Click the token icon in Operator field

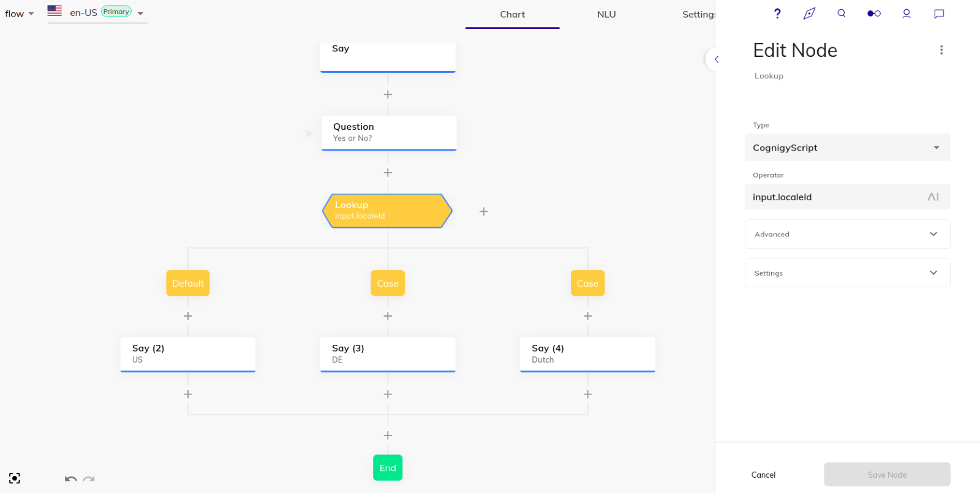click(x=933, y=197)
